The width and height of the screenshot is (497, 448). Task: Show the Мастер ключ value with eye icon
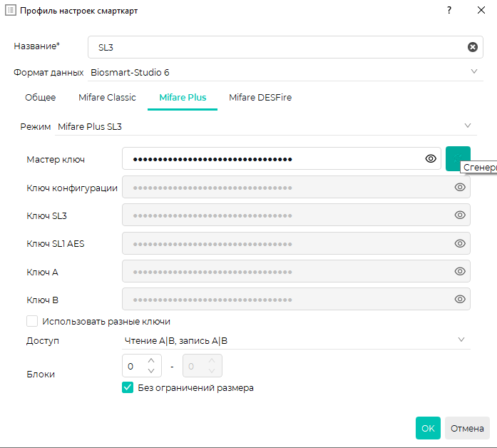pos(431,158)
